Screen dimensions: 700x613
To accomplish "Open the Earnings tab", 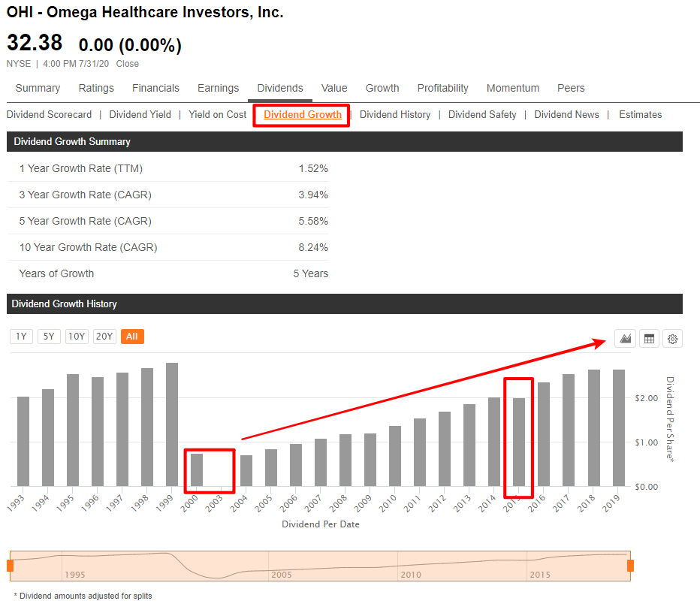I will coord(219,88).
